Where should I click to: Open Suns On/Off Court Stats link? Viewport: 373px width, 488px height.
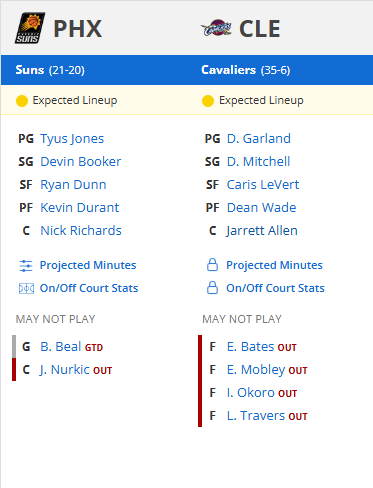pos(89,288)
